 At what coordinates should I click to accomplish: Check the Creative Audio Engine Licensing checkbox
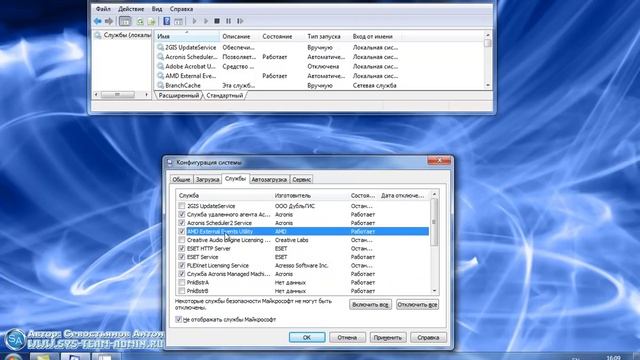click(x=182, y=240)
